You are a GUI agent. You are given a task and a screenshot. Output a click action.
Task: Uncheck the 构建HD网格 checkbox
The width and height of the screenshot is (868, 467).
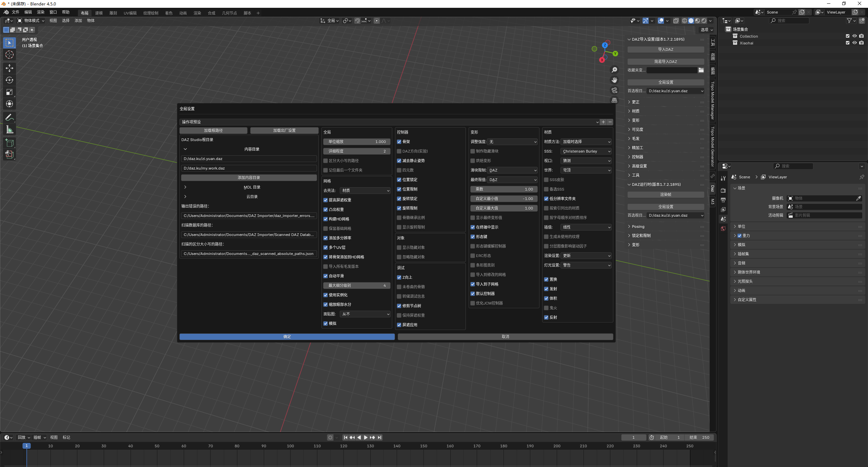click(325, 219)
